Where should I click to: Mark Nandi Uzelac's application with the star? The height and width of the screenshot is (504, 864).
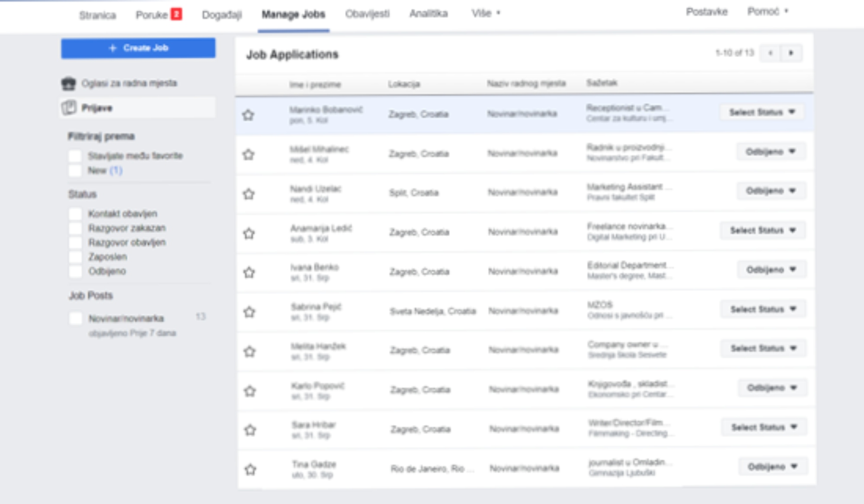pyautogui.click(x=248, y=194)
